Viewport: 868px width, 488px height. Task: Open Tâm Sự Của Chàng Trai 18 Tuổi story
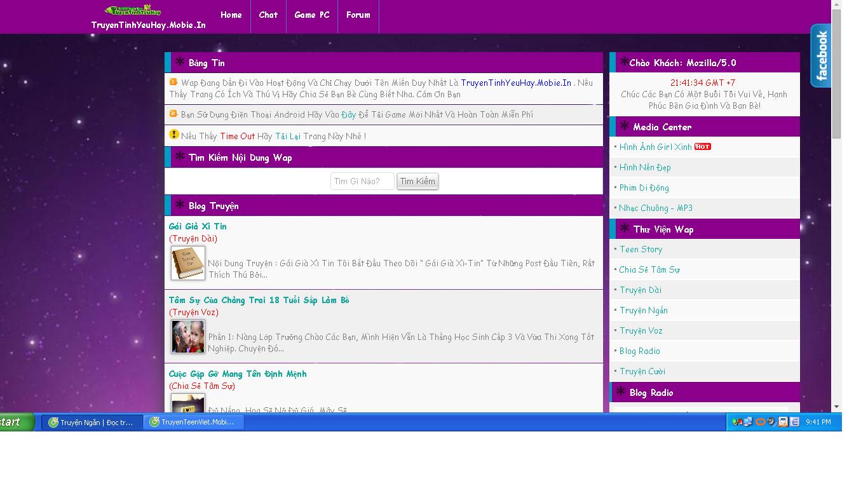click(x=259, y=300)
